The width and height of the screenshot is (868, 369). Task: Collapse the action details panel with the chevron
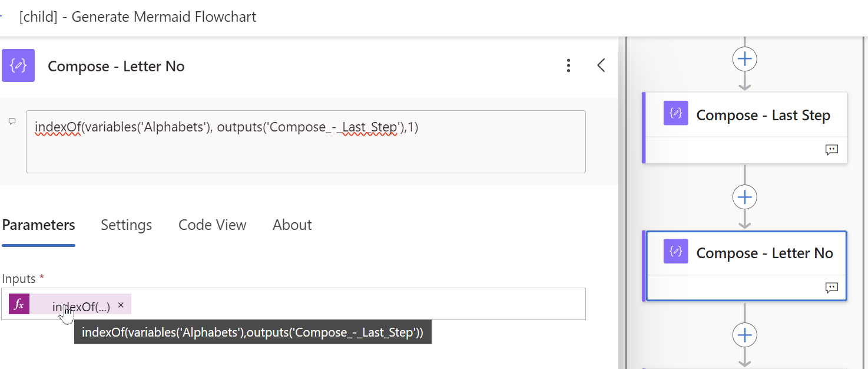click(x=601, y=65)
